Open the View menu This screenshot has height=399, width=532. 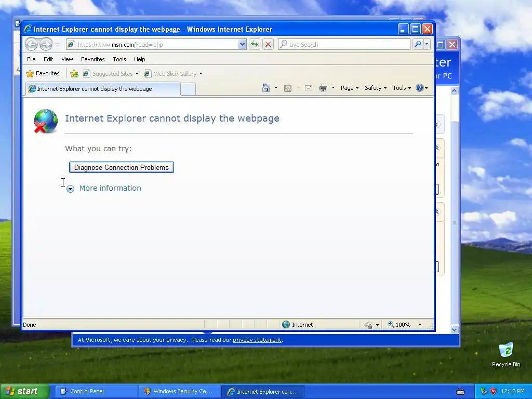click(67, 59)
